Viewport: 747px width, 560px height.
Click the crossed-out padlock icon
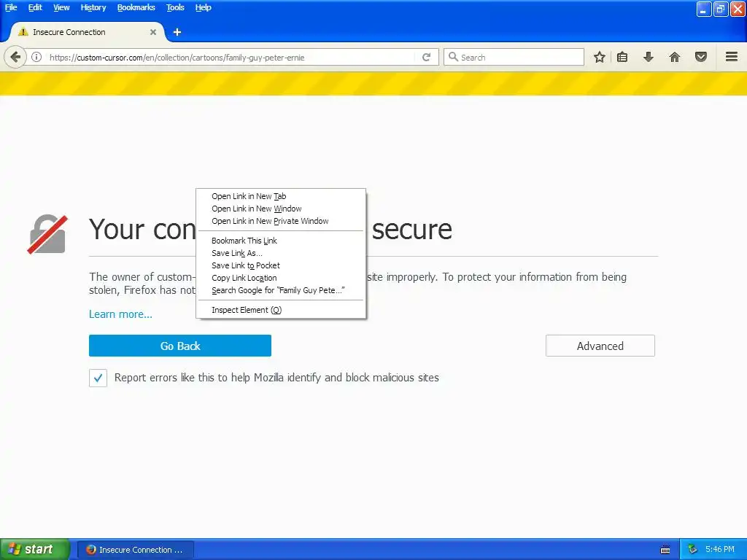pyautogui.click(x=47, y=234)
